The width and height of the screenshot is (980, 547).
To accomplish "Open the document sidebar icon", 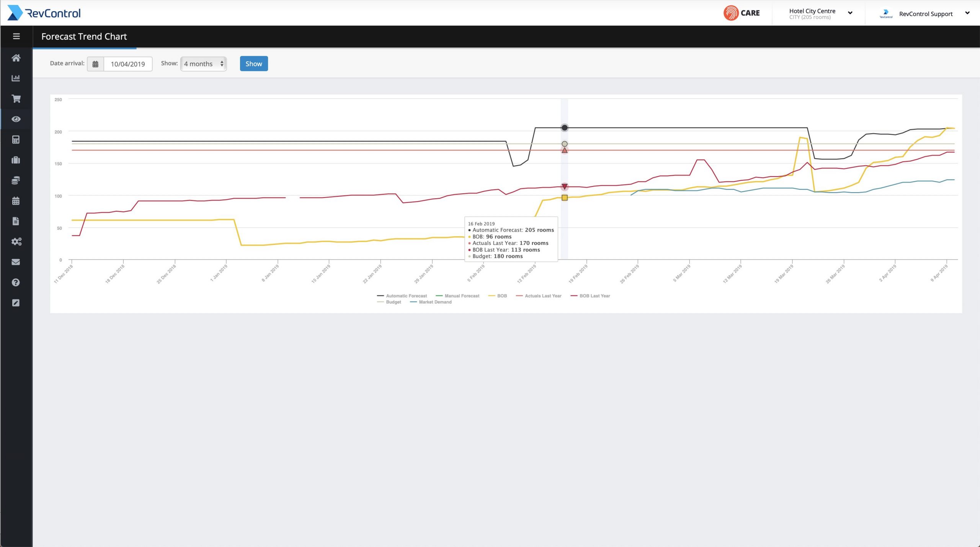I will pos(16,221).
